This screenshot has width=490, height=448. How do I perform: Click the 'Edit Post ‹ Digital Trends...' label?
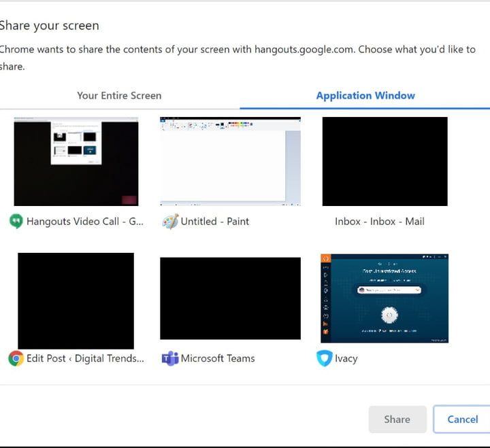pos(85,358)
